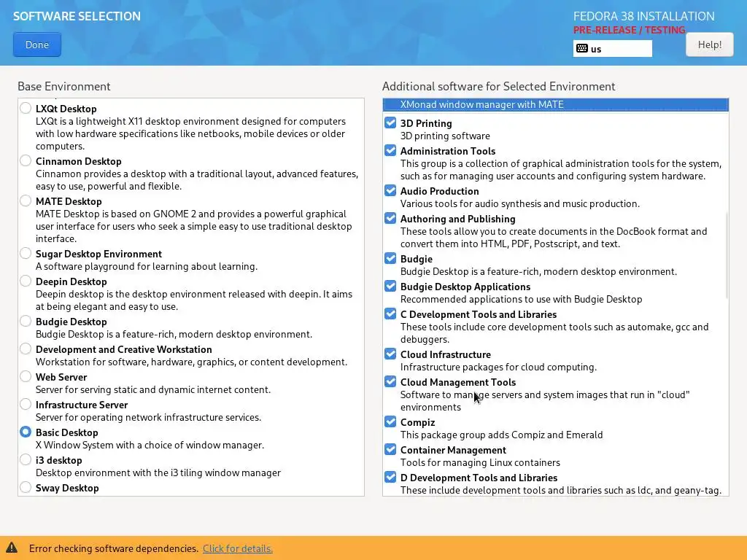Click the 'Cinnamon Desktop' title text

[79, 161]
